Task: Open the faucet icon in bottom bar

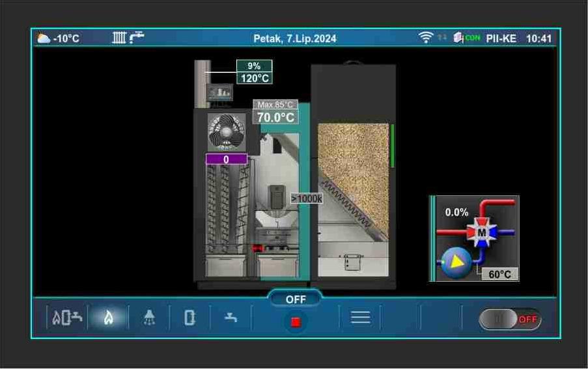Action: 231,318
